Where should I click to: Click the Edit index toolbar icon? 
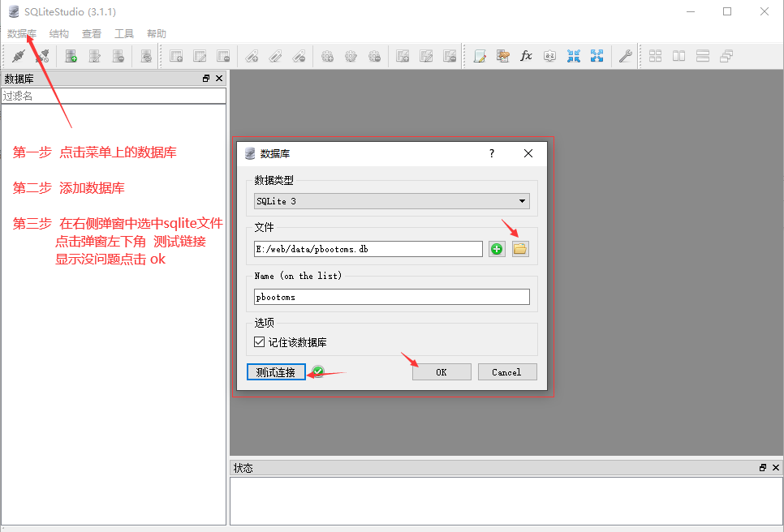click(275, 56)
